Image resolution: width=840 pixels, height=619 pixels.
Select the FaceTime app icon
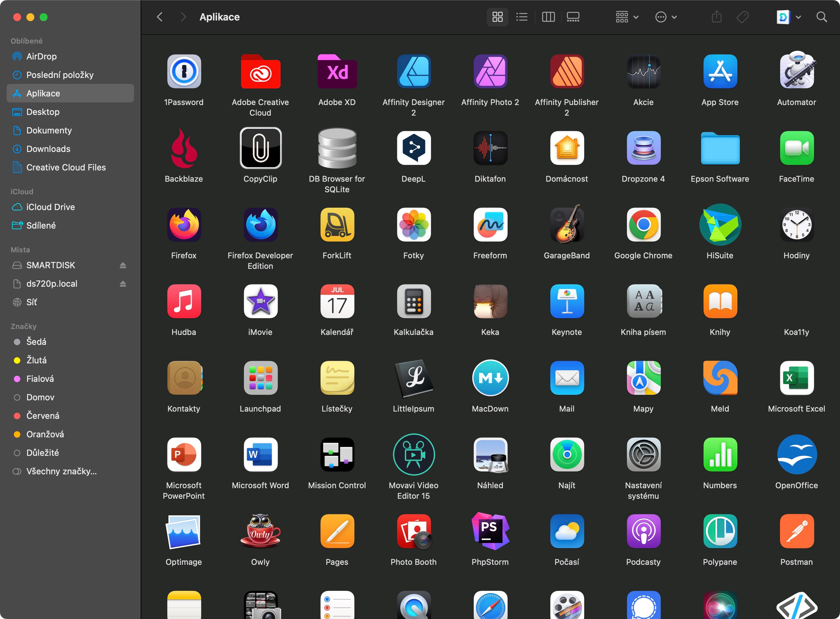coord(796,148)
